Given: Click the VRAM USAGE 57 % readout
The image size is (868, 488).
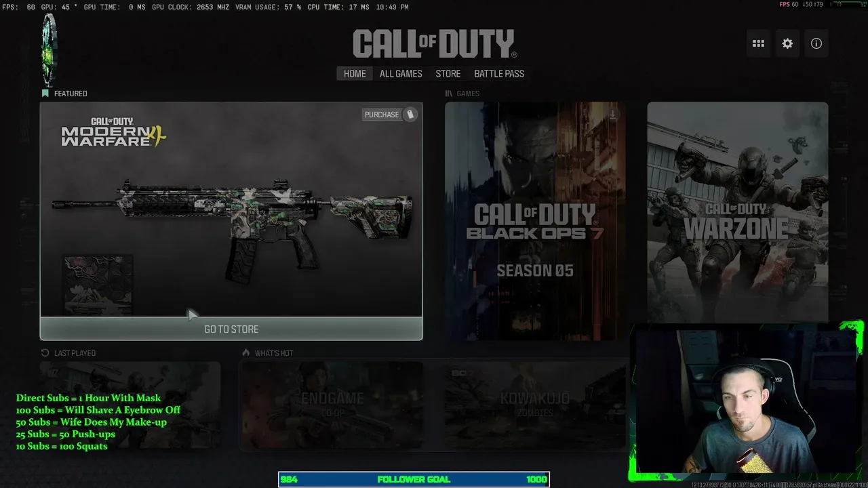Looking at the screenshot, I should [x=269, y=7].
